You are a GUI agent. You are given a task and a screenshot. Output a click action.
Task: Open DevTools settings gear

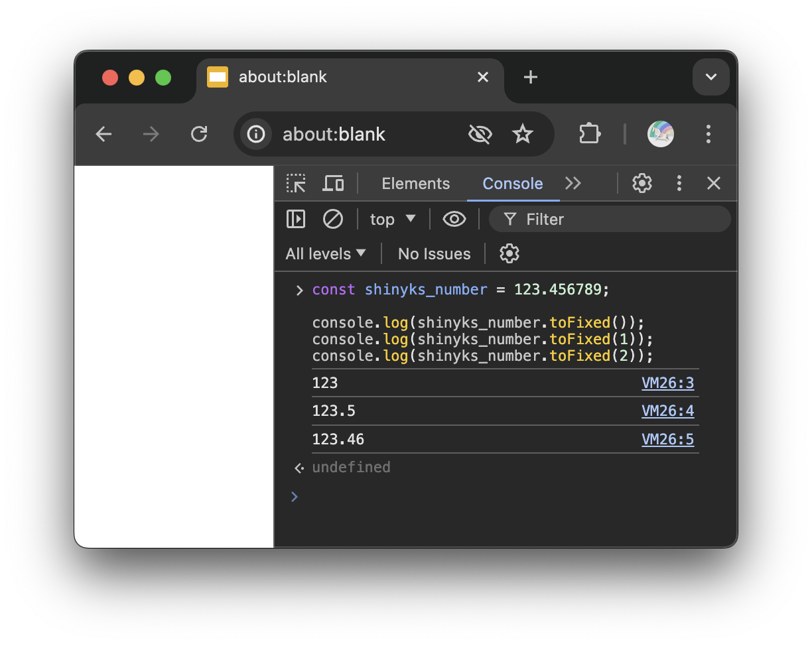[x=642, y=184]
